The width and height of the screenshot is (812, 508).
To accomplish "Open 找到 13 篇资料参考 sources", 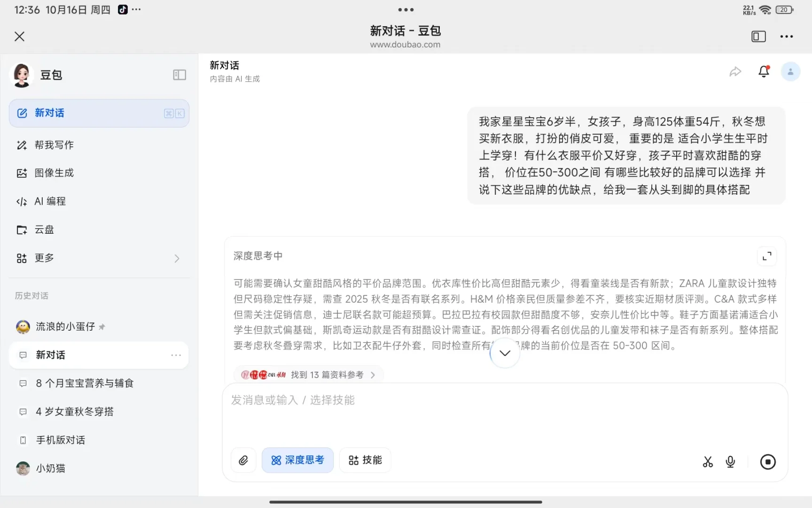I will (x=309, y=375).
